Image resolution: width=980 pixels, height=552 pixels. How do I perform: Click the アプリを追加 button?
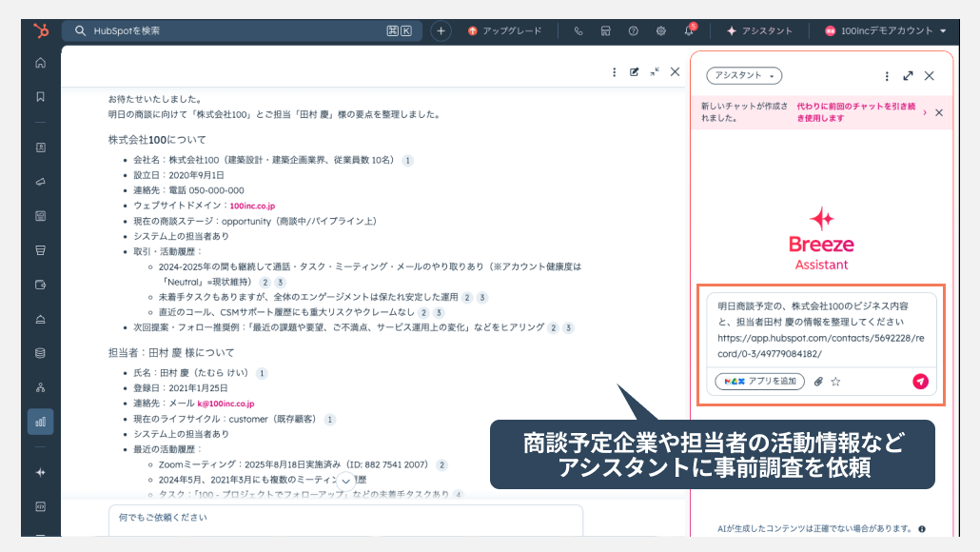pyautogui.click(x=760, y=381)
